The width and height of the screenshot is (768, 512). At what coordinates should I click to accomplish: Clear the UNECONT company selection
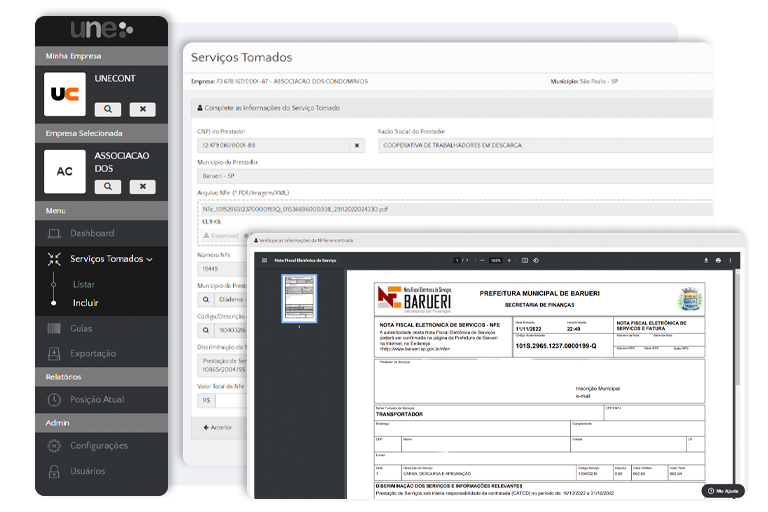[142, 109]
